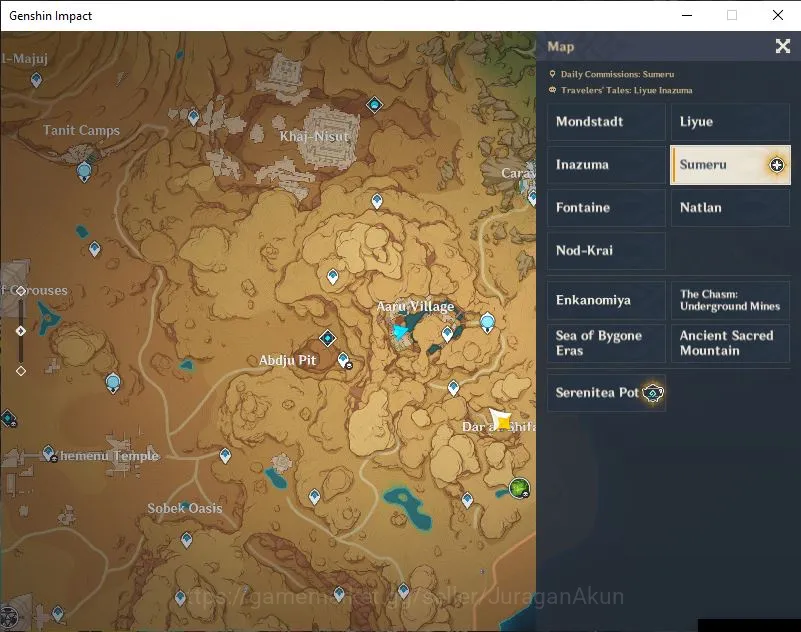
Task: Select the waypoint west of the Abdju Pit area near small pond
Action: click(x=95, y=249)
